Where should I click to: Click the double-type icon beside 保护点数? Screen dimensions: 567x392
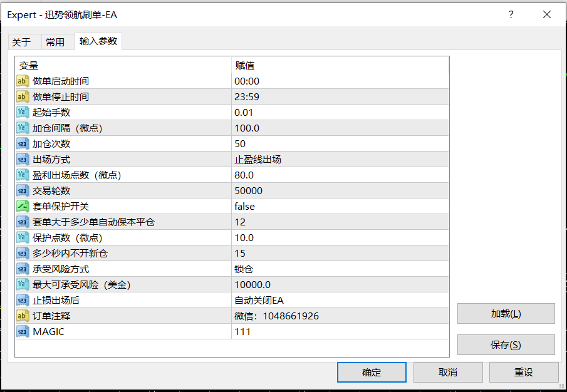pos(23,237)
